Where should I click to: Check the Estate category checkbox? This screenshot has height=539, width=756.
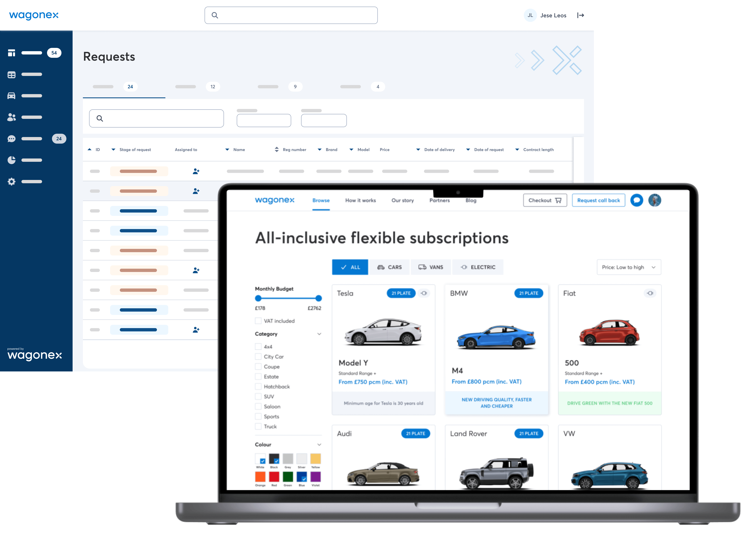pos(258,376)
